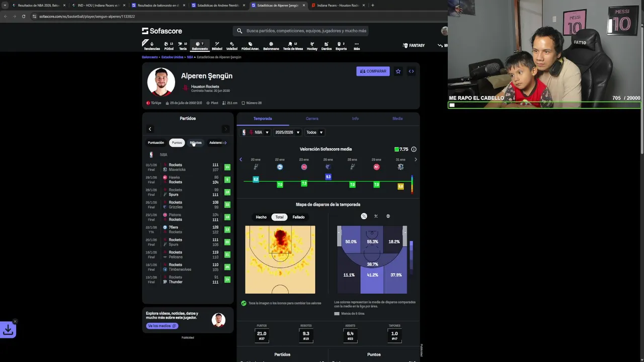Click the 76ers logo on 22 ene
The image size is (644, 362).
[280, 167]
